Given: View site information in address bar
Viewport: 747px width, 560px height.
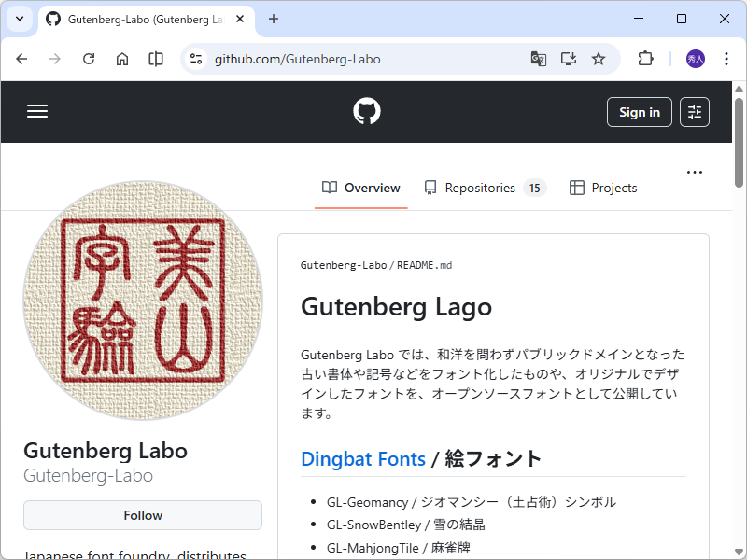Looking at the screenshot, I should 196,59.
